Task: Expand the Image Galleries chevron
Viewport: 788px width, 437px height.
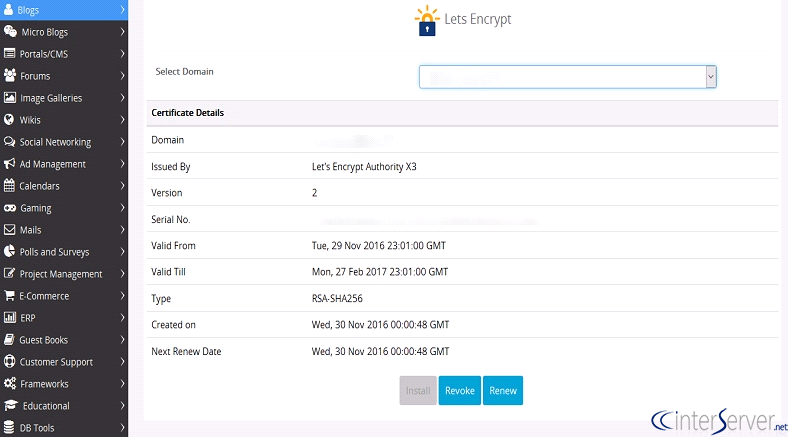Action: click(x=122, y=97)
